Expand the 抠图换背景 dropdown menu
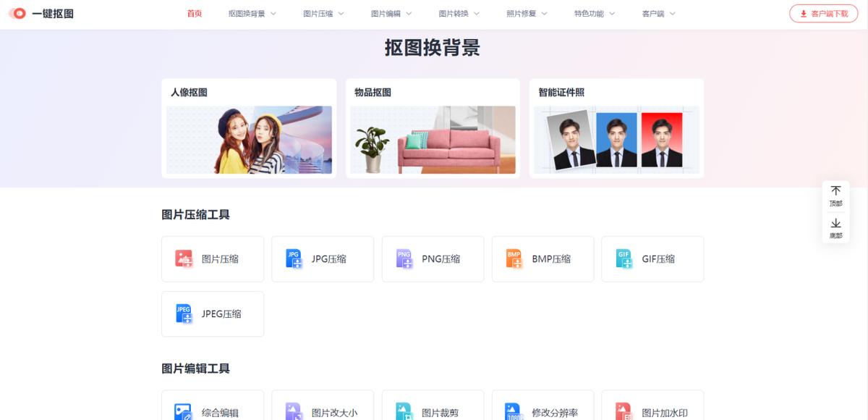The height and width of the screenshot is (420, 868). (246, 13)
